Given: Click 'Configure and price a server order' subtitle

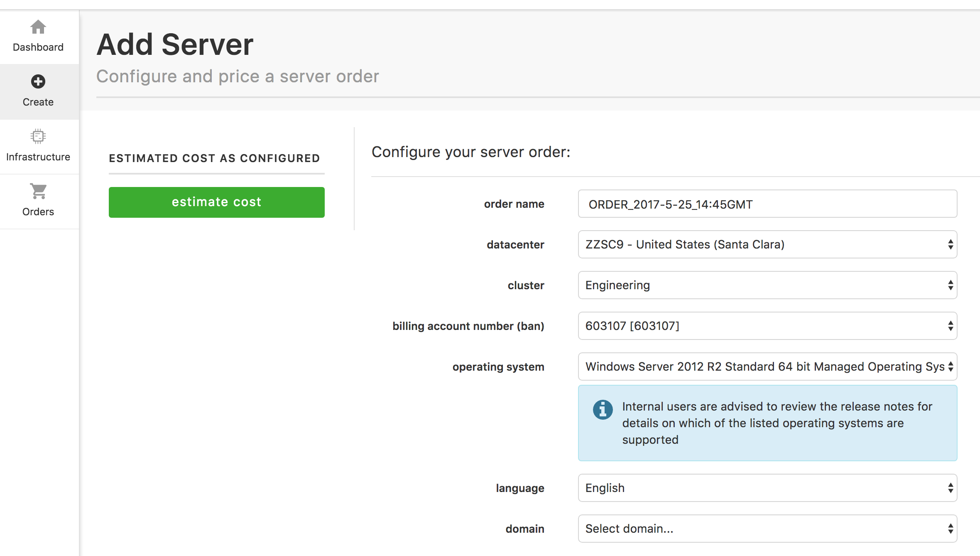Looking at the screenshot, I should pyautogui.click(x=238, y=76).
